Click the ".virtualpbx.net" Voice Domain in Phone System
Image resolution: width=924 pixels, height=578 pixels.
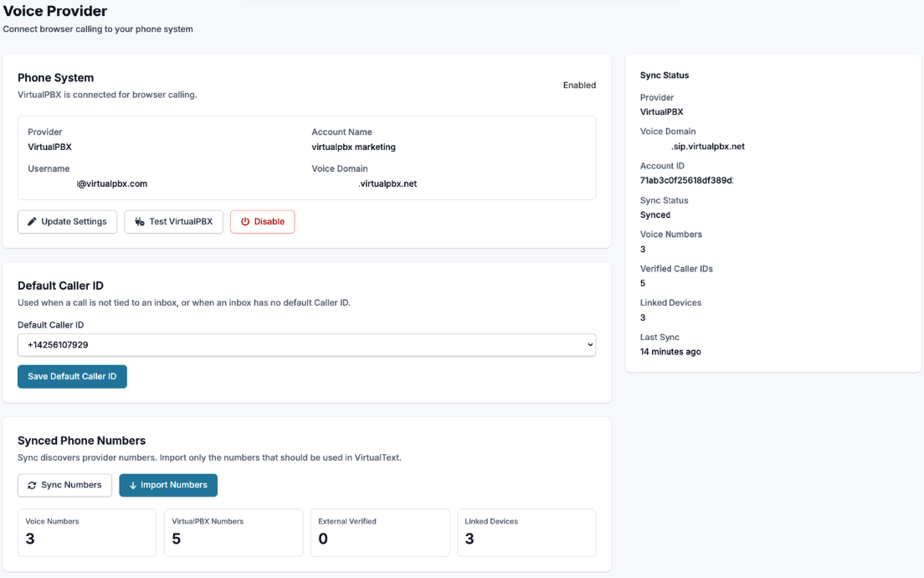pos(388,183)
